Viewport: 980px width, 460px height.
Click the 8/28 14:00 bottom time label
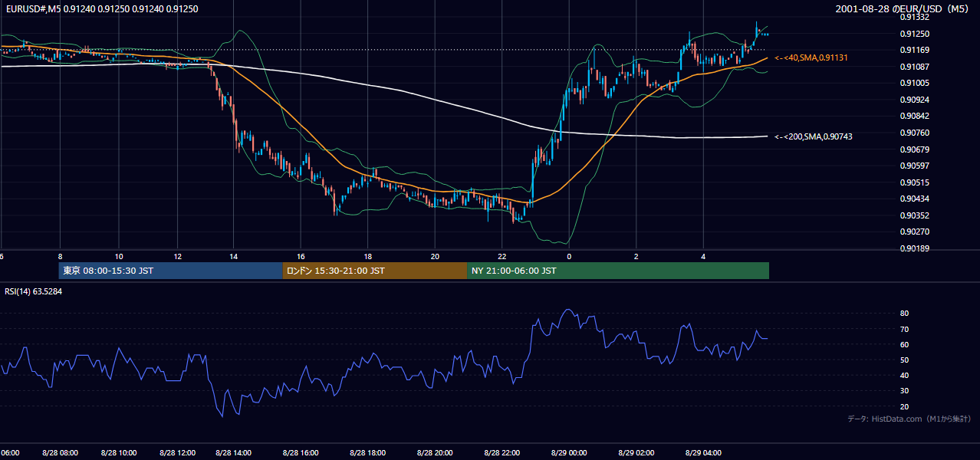coord(235,453)
